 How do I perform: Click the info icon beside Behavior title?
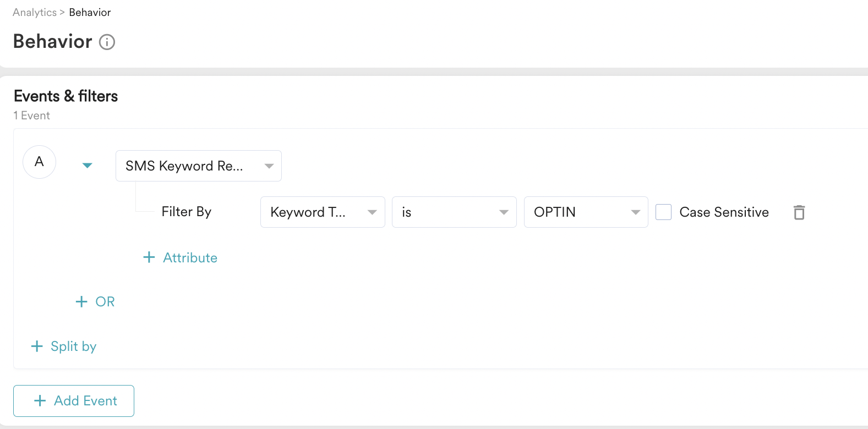click(x=107, y=42)
